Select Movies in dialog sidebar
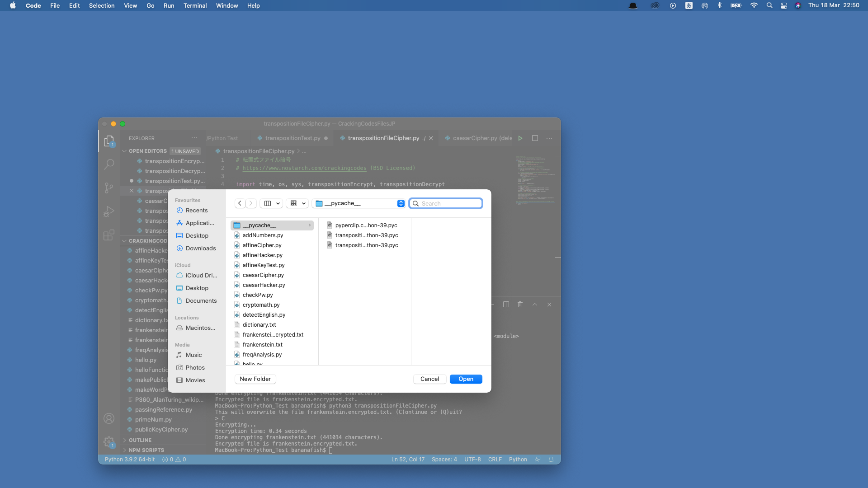Viewport: 868px width, 488px height. (197, 380)
